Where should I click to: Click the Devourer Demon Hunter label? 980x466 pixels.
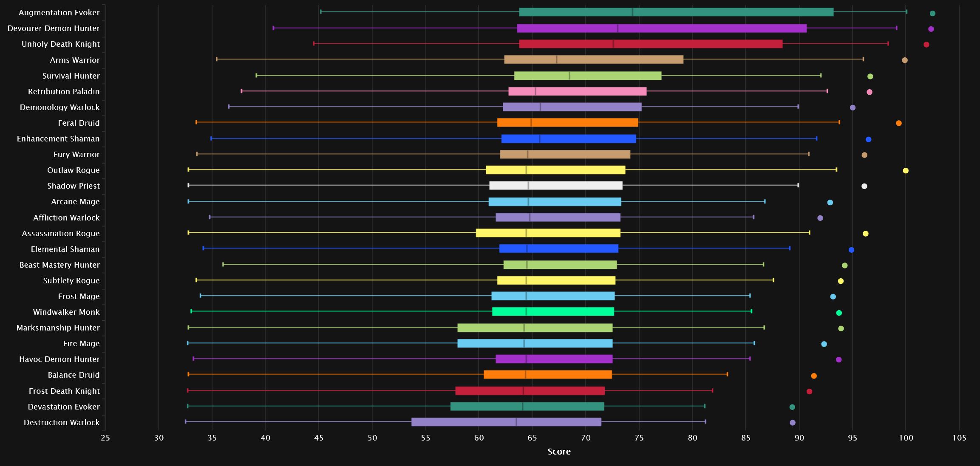coord(54,28)
